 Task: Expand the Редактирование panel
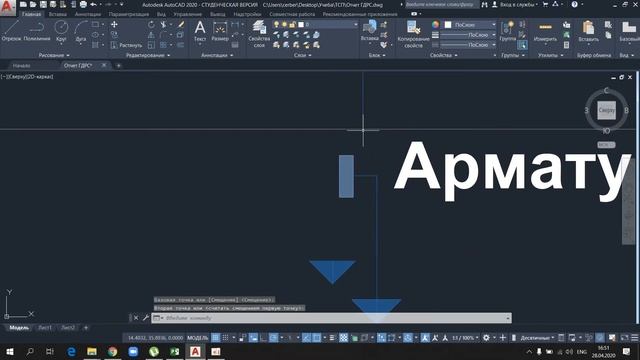pos(148,55)
